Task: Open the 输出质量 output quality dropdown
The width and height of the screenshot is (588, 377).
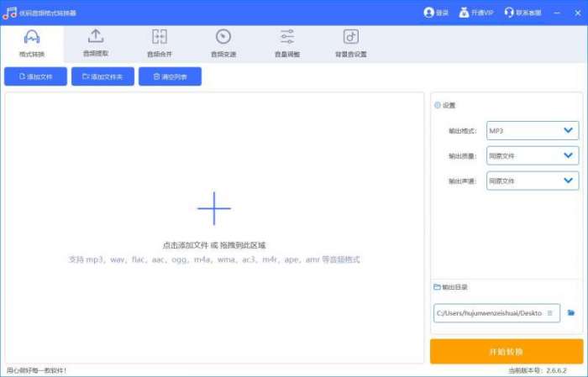Action: [x=533, y=155]
